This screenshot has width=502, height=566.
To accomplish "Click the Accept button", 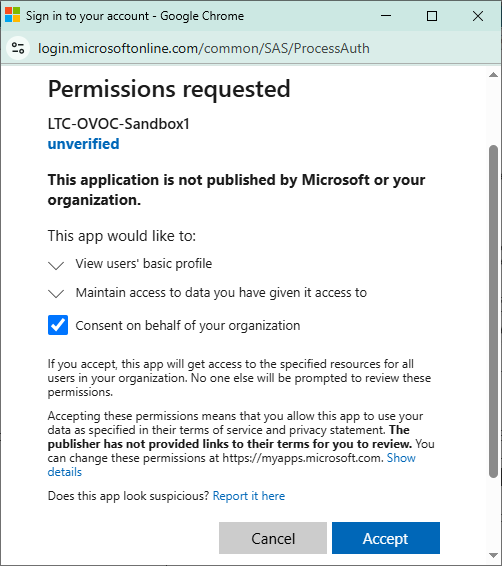I will tap(386, 538).
